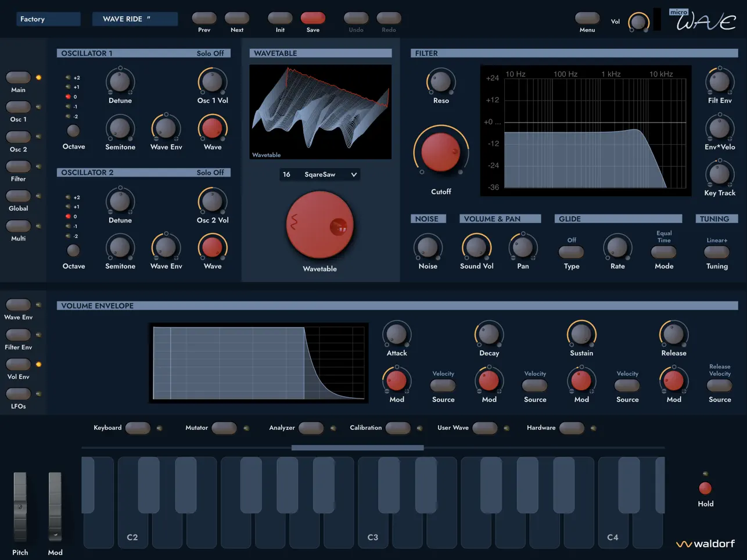747x560 pixels.
Task: Click the Noise knob
Action: click(x=428, y=247)
